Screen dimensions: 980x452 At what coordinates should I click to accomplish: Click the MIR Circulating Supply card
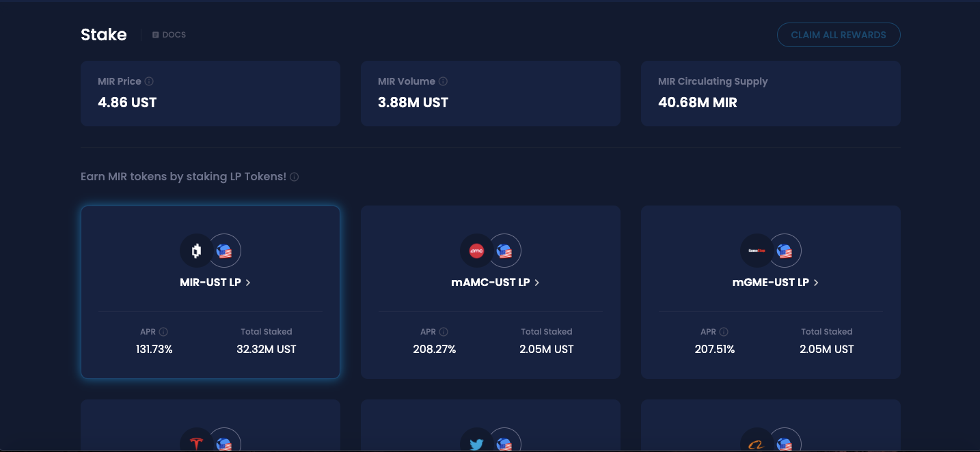pyautogui.click(x=770, y=94)
